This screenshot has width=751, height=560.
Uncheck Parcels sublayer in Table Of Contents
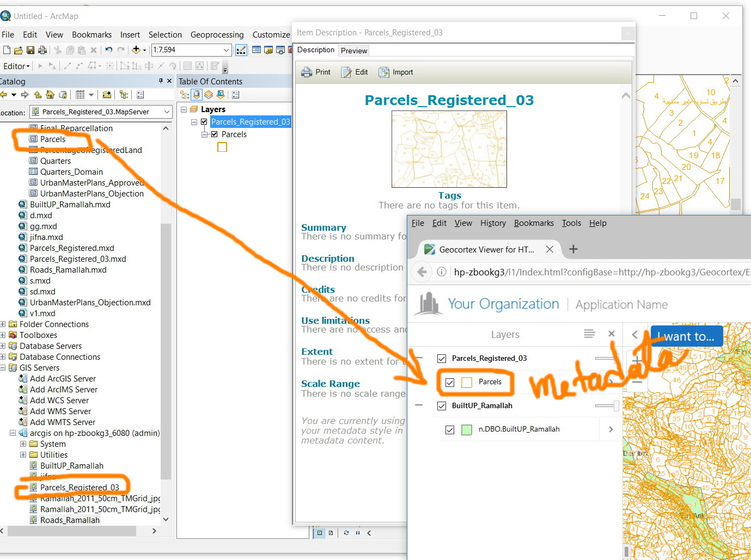pos(215,134)
